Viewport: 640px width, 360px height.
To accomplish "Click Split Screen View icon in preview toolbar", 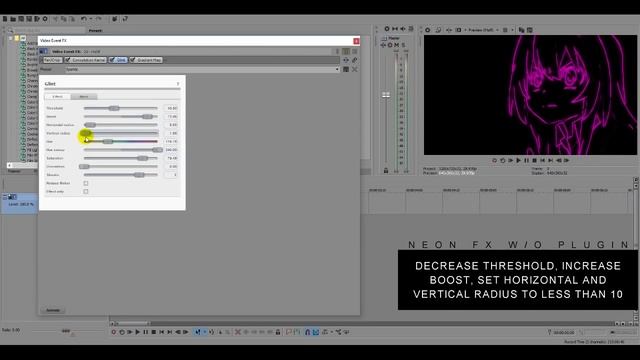I will coord(458,30).
